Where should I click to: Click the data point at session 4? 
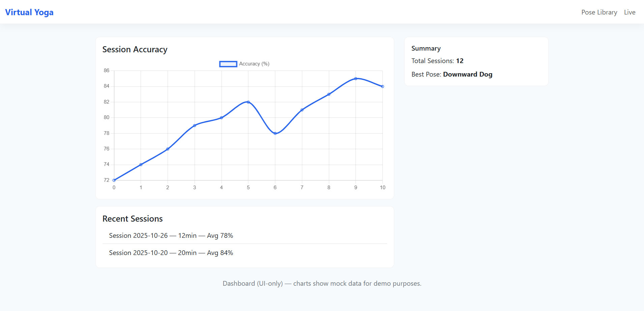[222, 118]
